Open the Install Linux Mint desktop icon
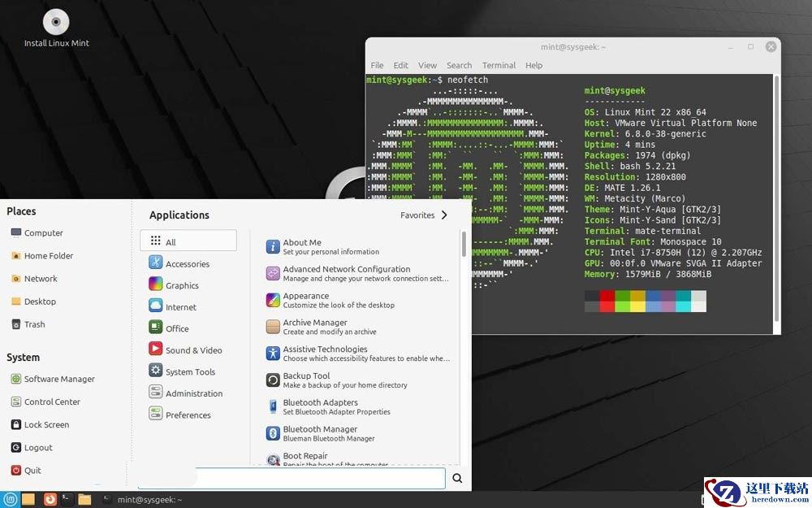812x508 pixels. point(56,28)
